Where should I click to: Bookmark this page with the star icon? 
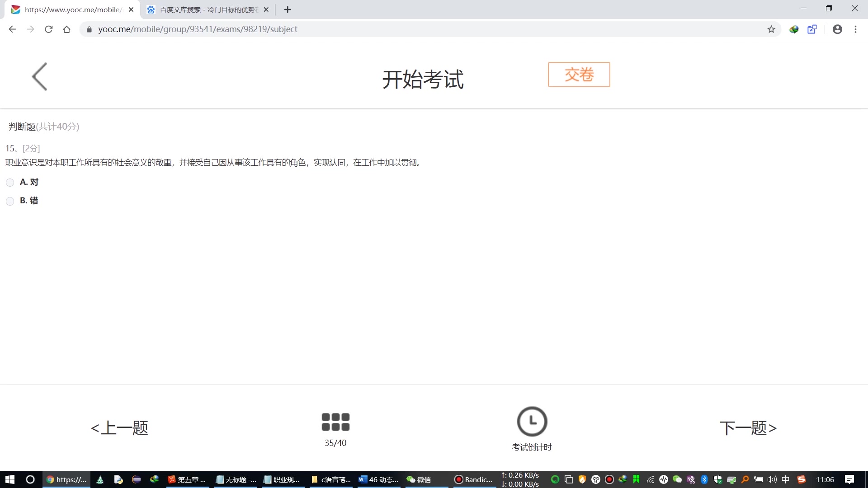(x=771, y=29)
